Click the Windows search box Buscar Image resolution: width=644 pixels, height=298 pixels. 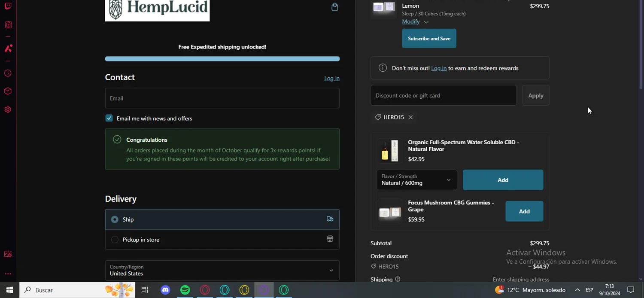(77, 290)
